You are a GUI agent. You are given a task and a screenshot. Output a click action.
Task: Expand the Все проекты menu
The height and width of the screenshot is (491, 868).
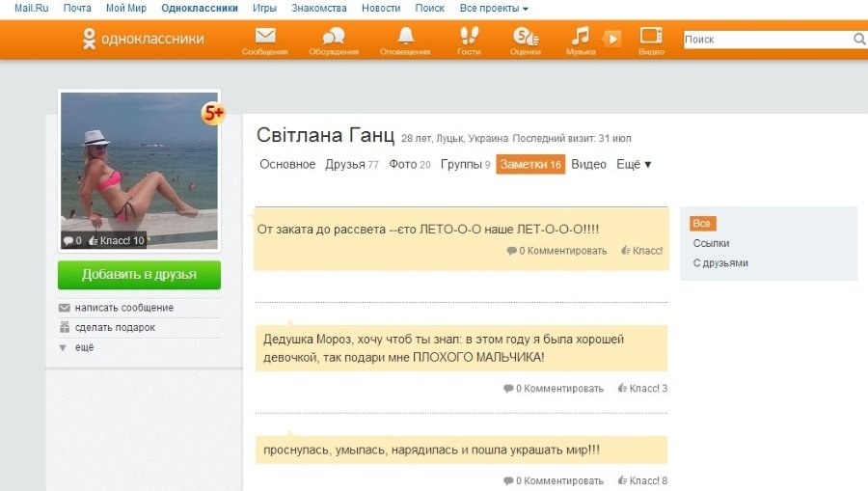pos(494,8)
